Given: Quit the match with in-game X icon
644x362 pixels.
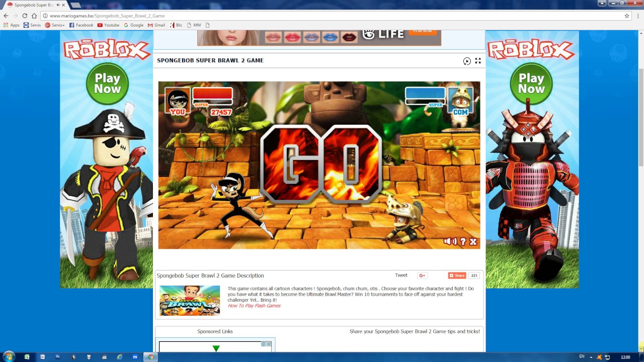Looking at the screenshot, I should [x=473, y=242].
